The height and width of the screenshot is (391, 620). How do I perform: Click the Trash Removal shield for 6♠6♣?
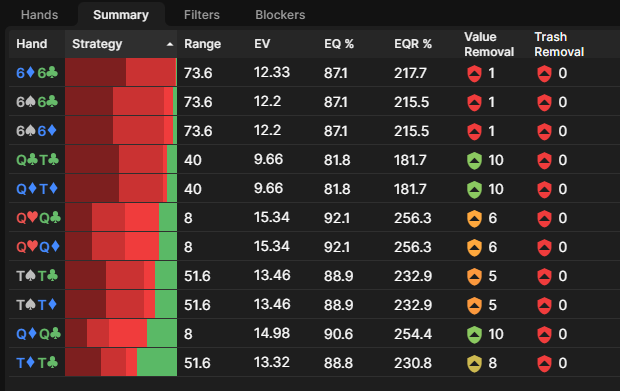[544, 103]
